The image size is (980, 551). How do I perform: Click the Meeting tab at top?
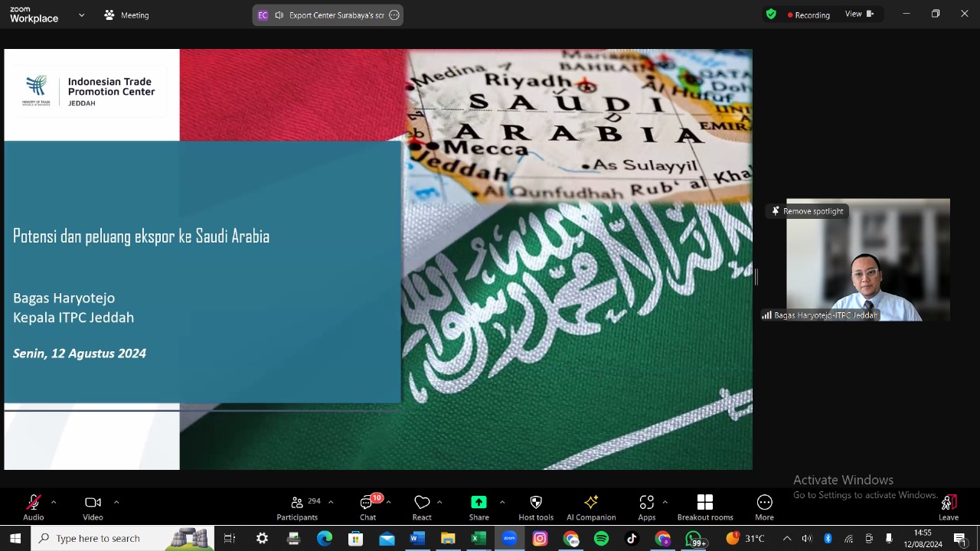click(126, 15)
